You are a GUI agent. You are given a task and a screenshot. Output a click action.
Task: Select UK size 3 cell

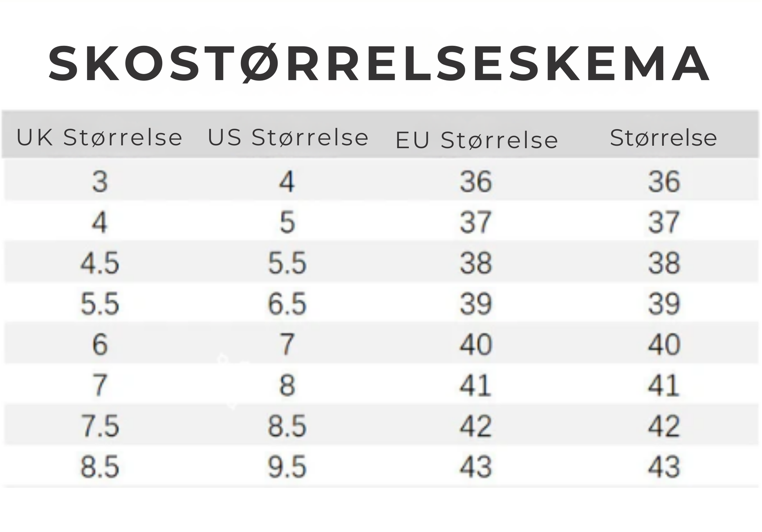coord(100,182)
